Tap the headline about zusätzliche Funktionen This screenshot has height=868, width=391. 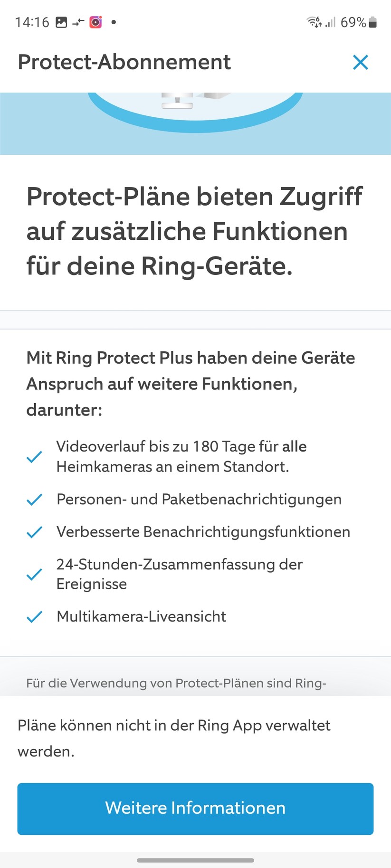[x=194, y=231]
